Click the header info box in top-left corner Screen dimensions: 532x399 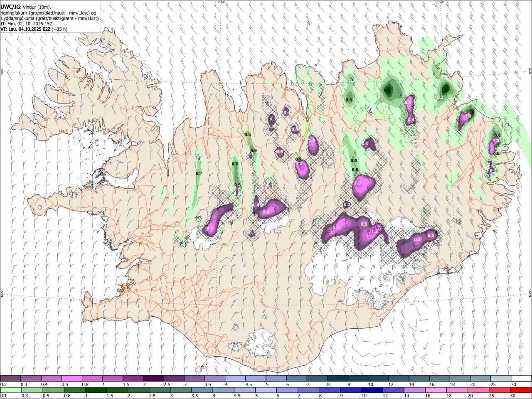tap(50, 16)
